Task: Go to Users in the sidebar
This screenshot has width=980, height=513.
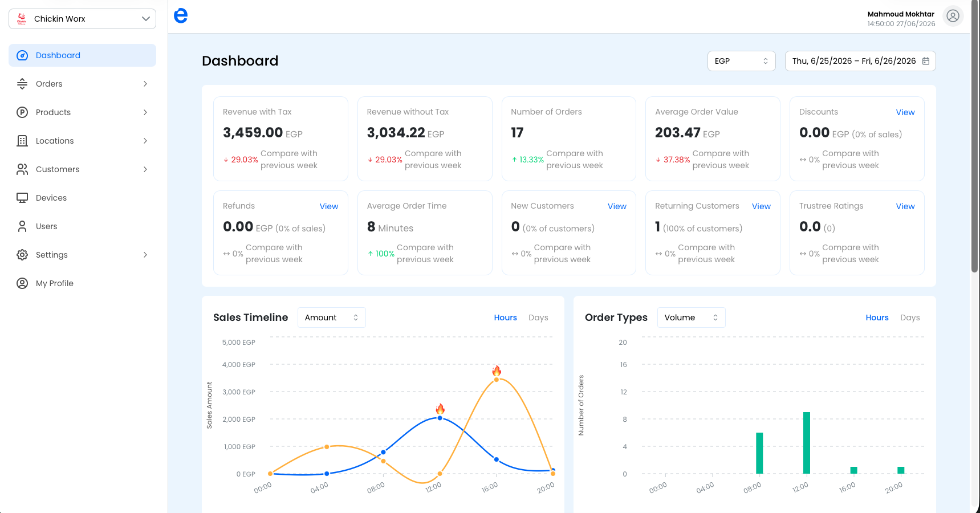Action: click(82, 226)
